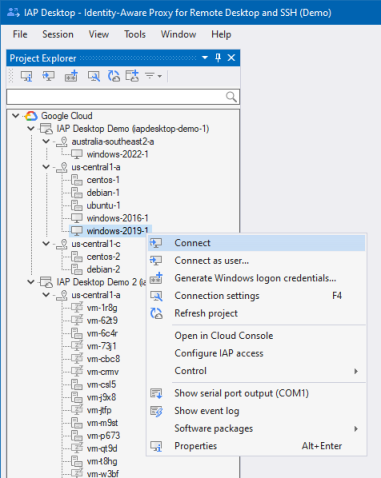Select vm-6c4r instance
Screen dimensions: 381x478
pos(102,333)
